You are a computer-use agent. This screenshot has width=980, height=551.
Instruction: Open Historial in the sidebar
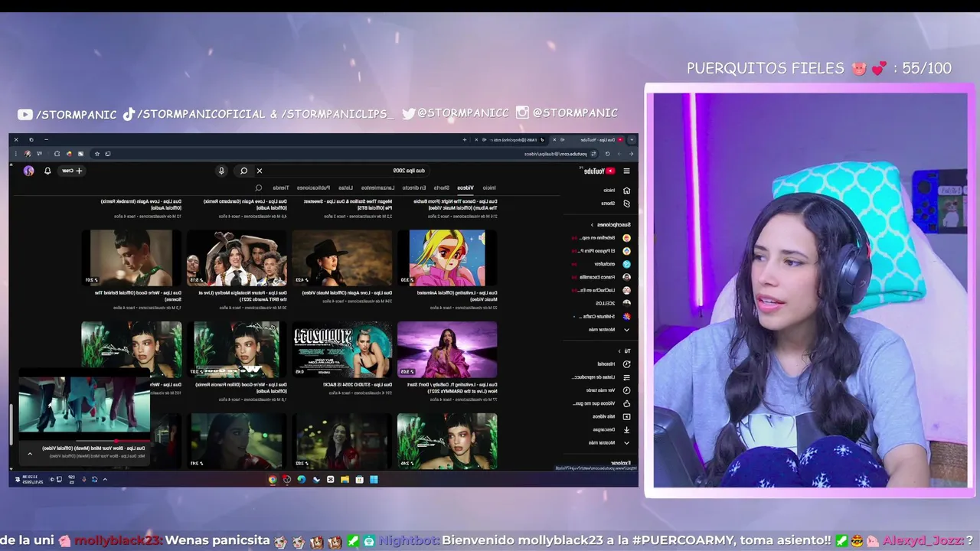coord(606,364)
